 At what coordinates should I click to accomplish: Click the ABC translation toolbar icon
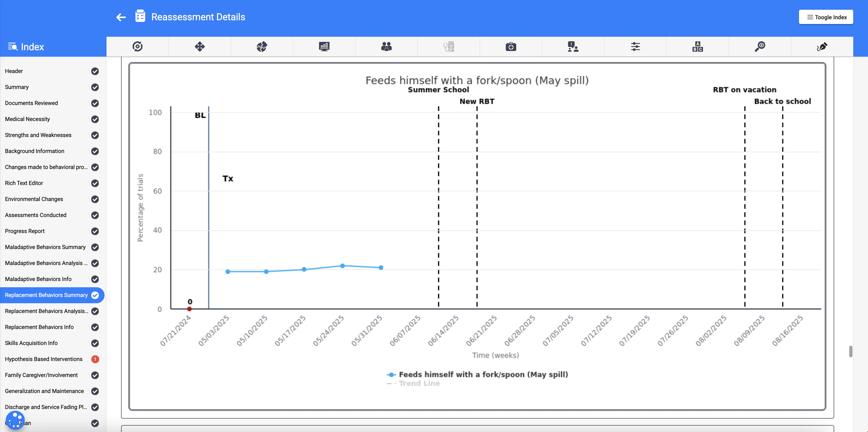click(697, 46)
